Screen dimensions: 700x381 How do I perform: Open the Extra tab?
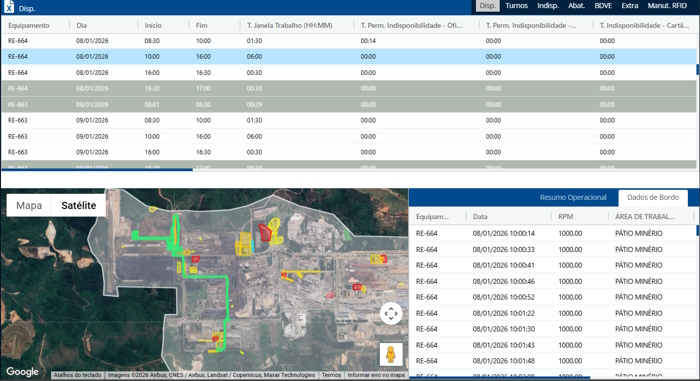pos(629,6)
